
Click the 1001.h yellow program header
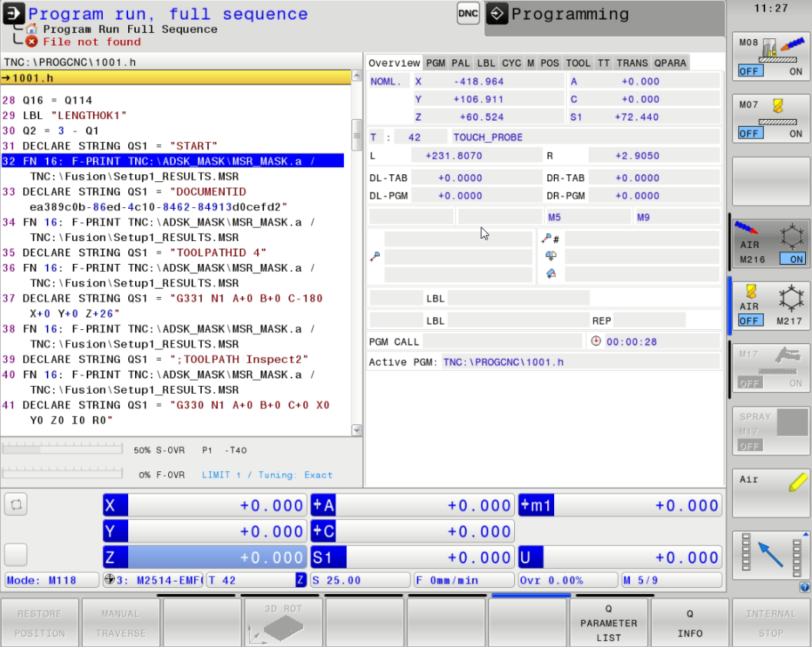pyautogui.click(x=176, y=78)
